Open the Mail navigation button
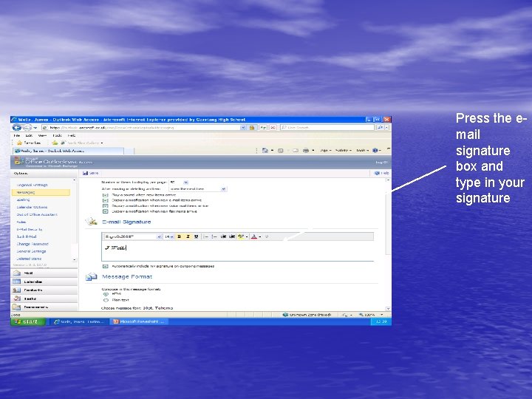This screenshot has height=399, width=532. [x=44, y=273]
